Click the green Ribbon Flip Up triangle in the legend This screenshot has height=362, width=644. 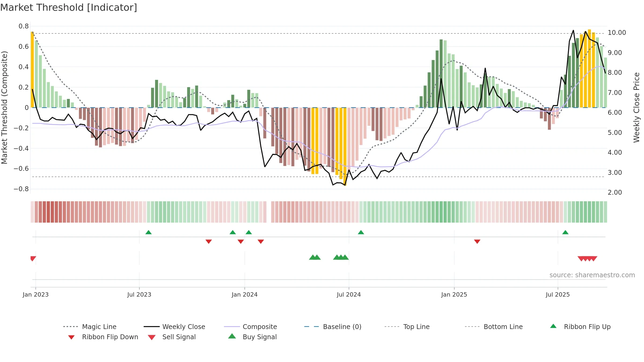(x=553, y=326)
